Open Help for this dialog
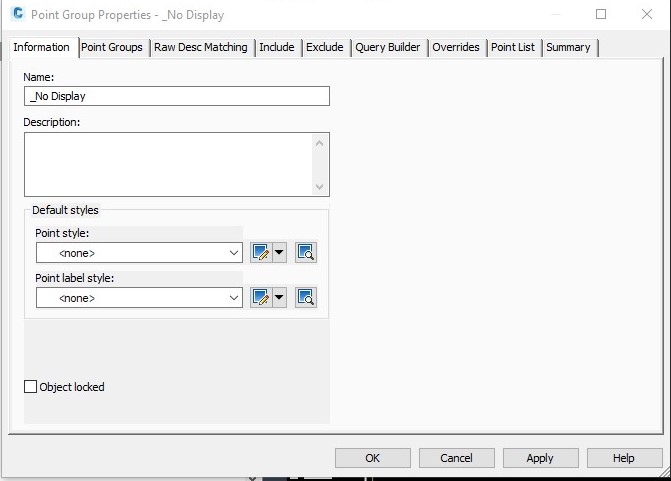Screen dimensions: 671x481 point(624,458)
